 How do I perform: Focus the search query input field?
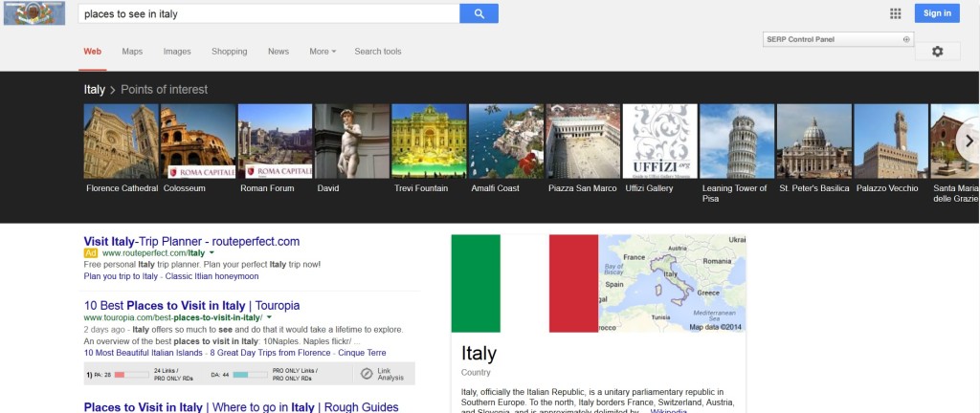(x=269, y=13)
